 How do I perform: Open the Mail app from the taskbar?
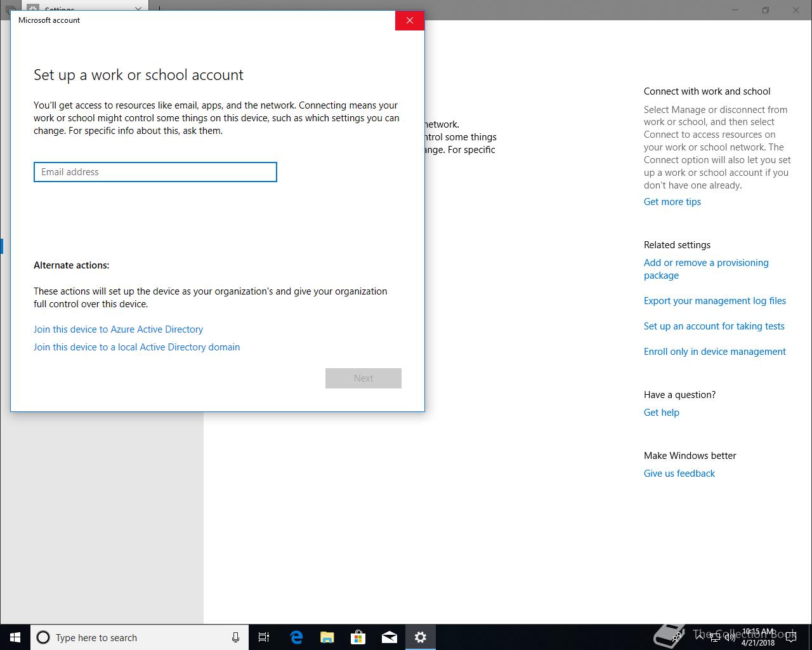tap(389, 637)
